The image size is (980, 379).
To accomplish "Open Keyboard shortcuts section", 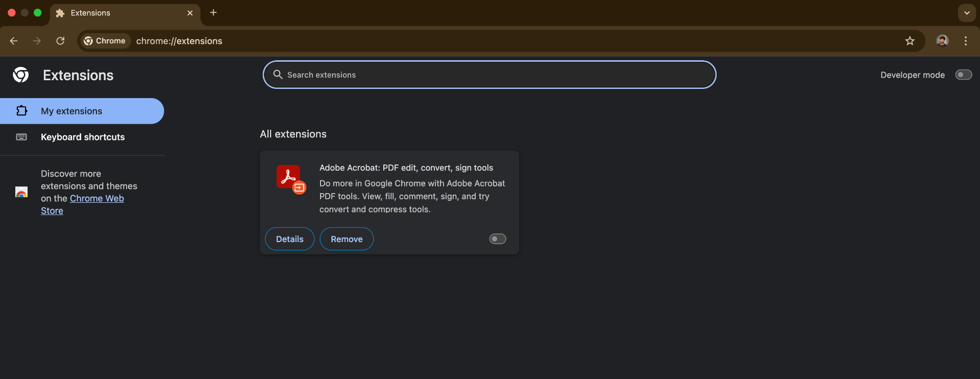I will (82, 137).
